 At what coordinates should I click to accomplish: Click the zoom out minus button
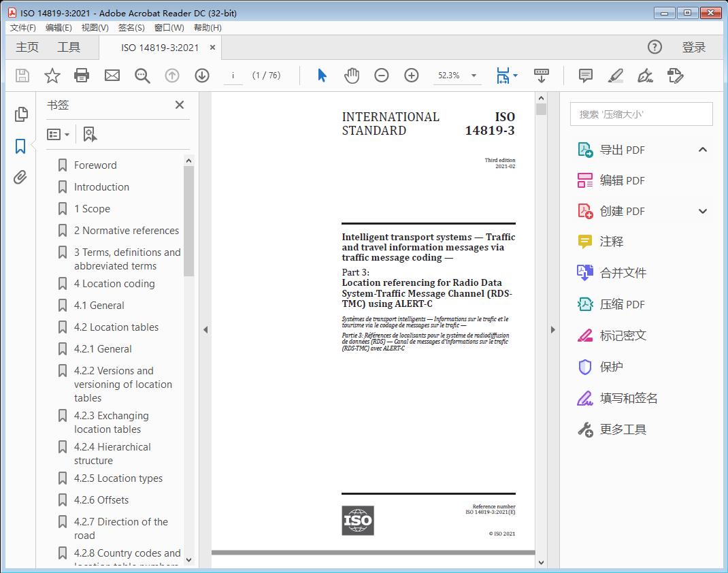coord(382,76)
